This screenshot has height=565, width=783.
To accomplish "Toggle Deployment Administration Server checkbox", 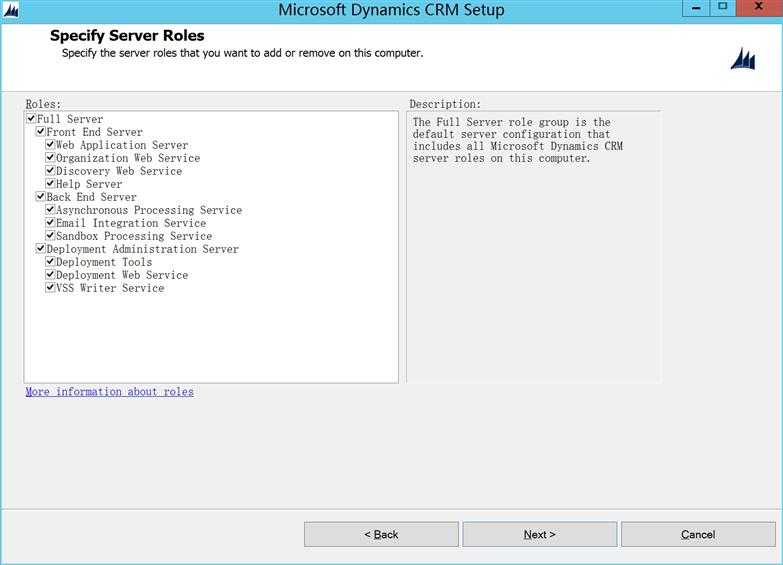I will [41, 248].
